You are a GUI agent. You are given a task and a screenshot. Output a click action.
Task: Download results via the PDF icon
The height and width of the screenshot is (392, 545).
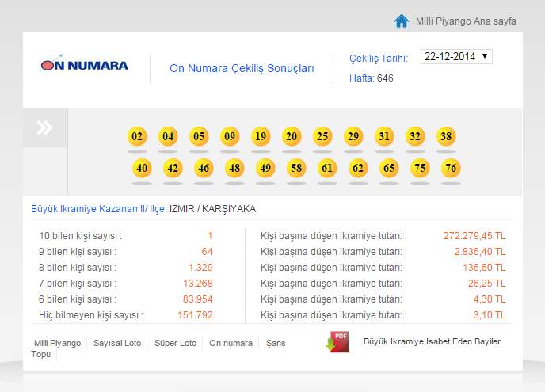(337, 342)
